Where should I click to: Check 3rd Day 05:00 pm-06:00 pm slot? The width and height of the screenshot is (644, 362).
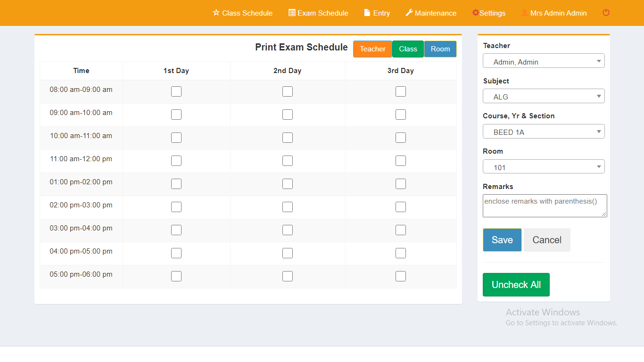coord(401,276)
